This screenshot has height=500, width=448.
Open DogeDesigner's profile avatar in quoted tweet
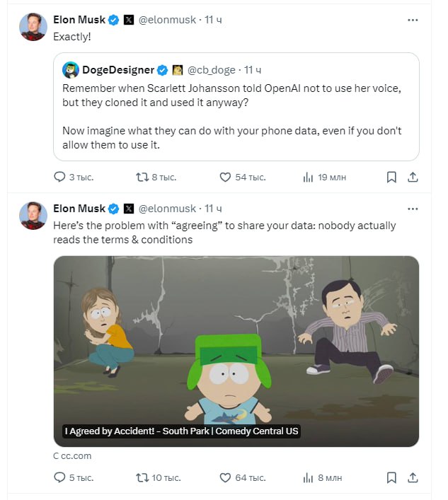click(x=70, y=70)
